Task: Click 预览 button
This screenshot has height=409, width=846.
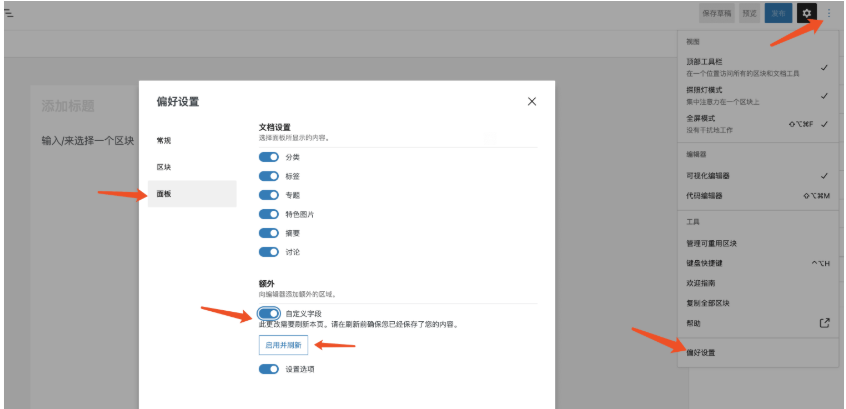Action: click(749, 13)
